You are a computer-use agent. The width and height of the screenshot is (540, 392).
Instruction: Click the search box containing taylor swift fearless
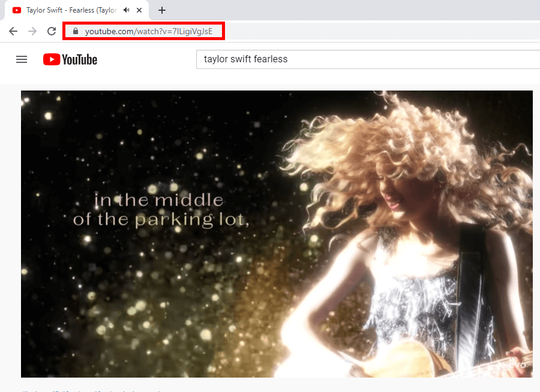coord(368,59)
